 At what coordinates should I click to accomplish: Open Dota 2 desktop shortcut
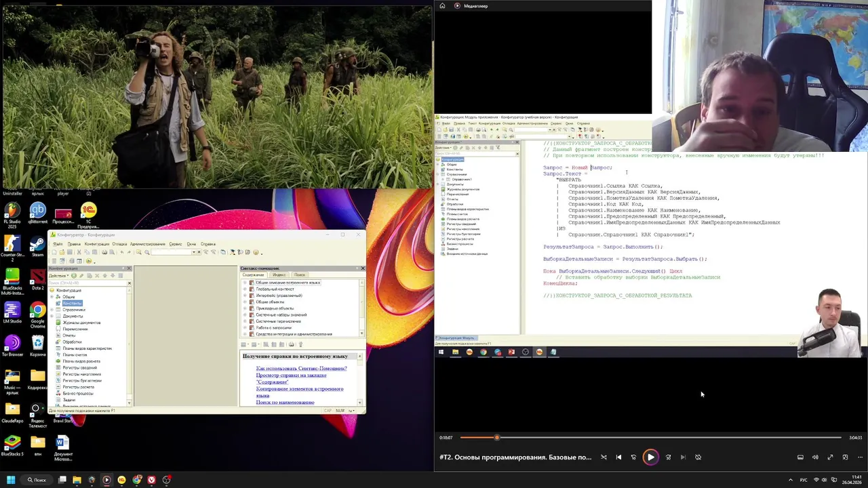pyautogui.click(x=38, y=280)
